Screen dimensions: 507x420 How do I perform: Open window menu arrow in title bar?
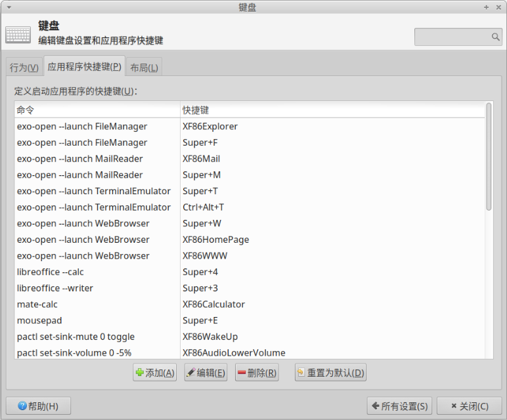coord(9,7)
